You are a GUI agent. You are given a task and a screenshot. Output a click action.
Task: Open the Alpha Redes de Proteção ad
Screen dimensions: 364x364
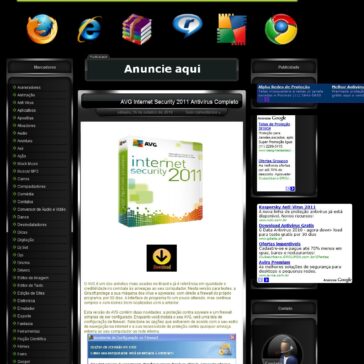pyautogui.click(x=284, y=87)
